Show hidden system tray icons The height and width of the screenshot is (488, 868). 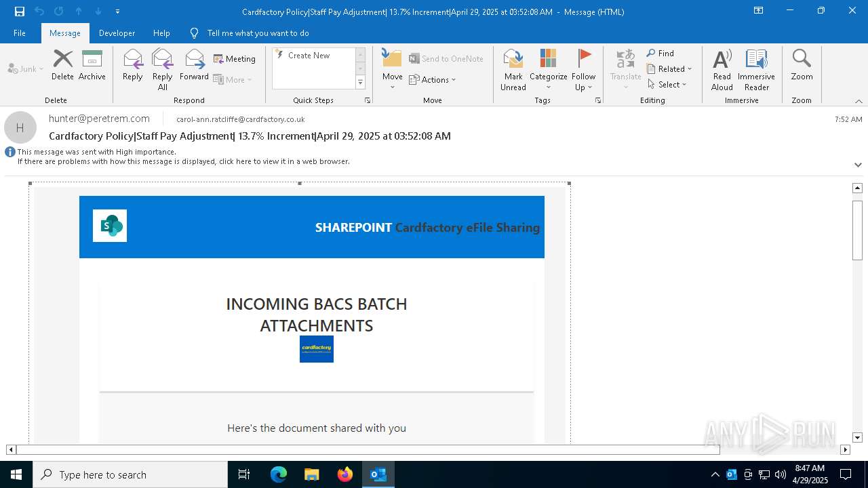tap(715, 474)
